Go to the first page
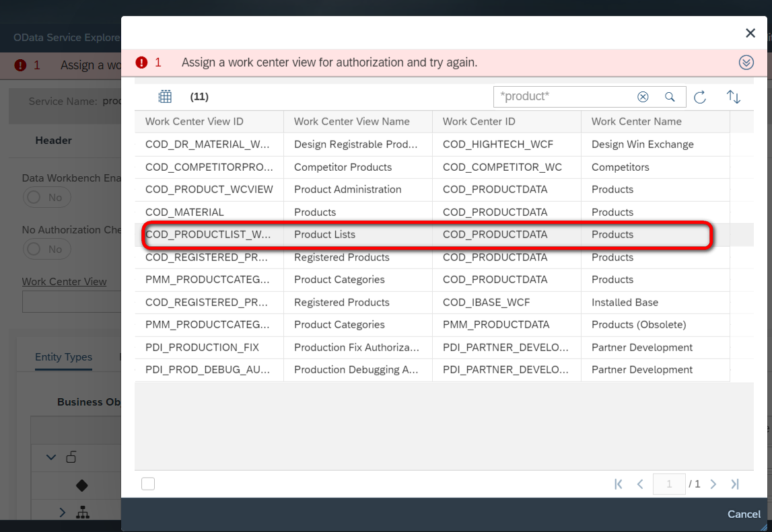Viewport: 772px width, 532px height. coord(619,484)
